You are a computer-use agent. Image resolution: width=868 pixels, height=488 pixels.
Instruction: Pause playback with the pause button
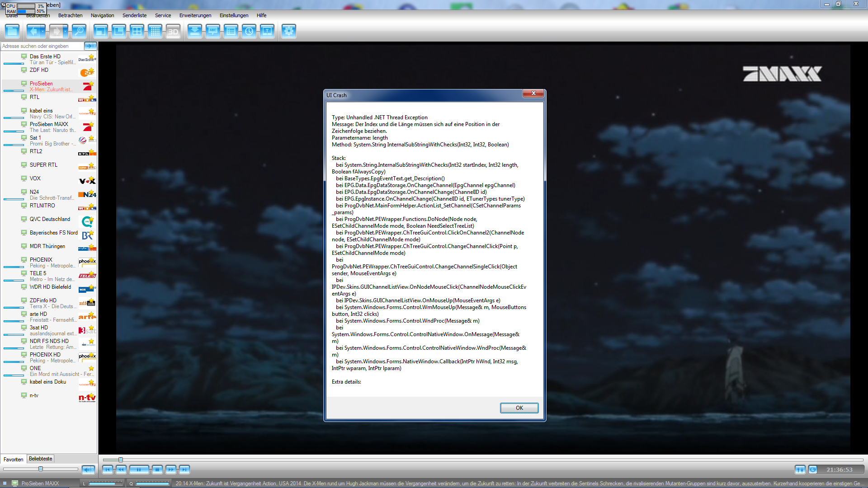click(x=139, y=469)
